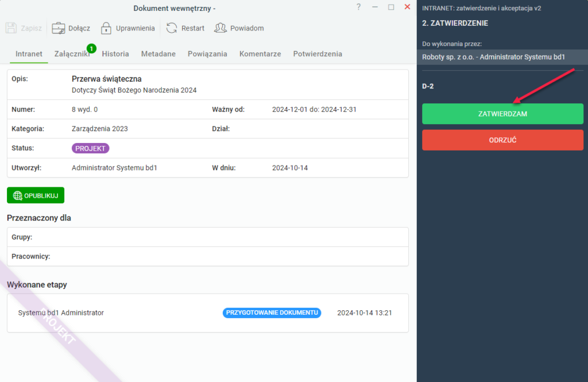Click the Opis label
588x382 pixels.
tap(20, 79)
